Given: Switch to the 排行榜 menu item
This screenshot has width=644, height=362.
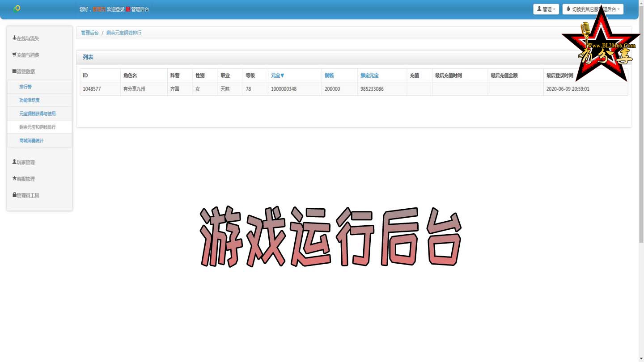Looking at the screenshot, I should (25, 86).
